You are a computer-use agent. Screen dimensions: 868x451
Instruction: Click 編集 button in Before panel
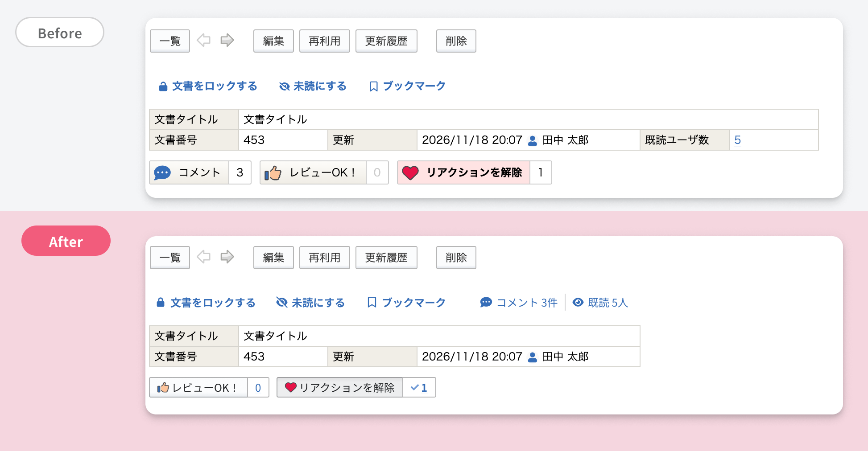pyautogui.click(x=273, y=41)
